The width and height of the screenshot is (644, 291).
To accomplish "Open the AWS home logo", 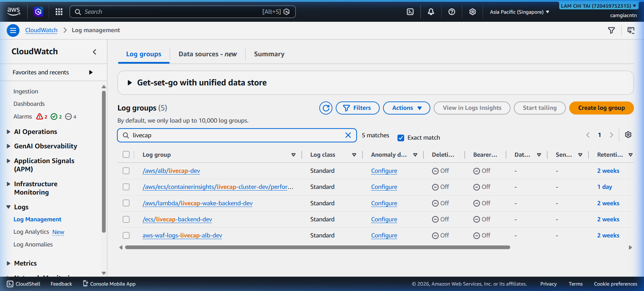I will point(13,11).
